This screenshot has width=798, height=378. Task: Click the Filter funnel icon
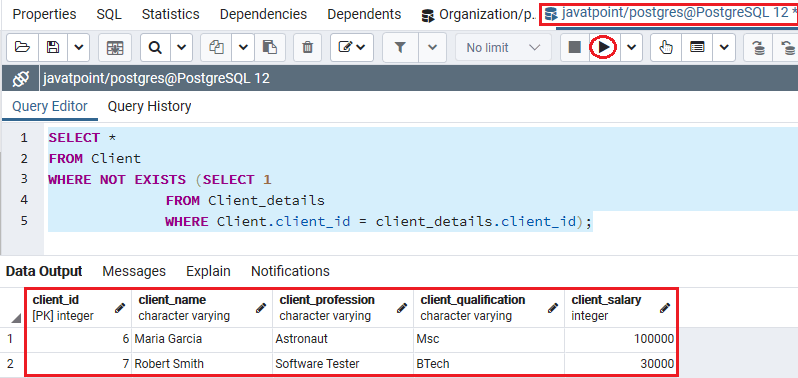[x=401, y=47]
